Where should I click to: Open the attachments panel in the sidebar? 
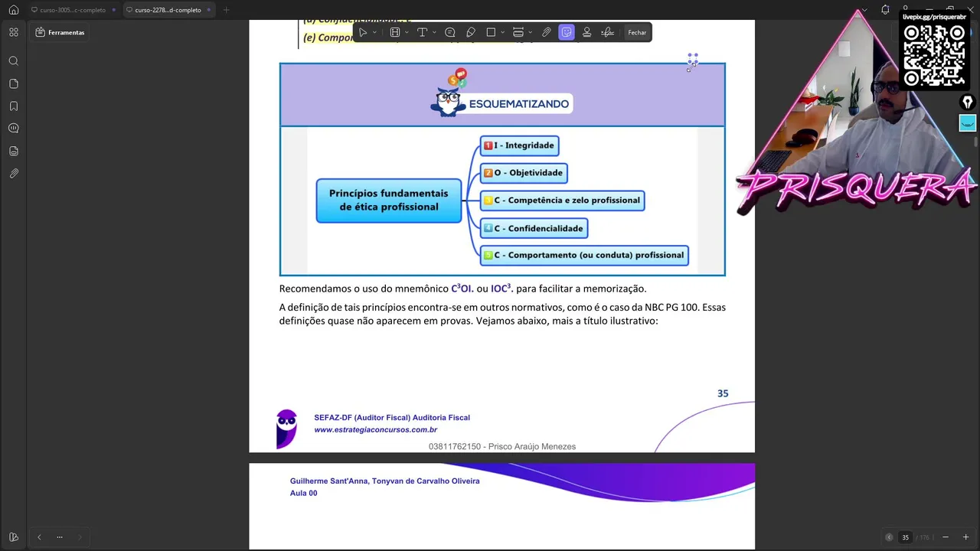[14, 174]
